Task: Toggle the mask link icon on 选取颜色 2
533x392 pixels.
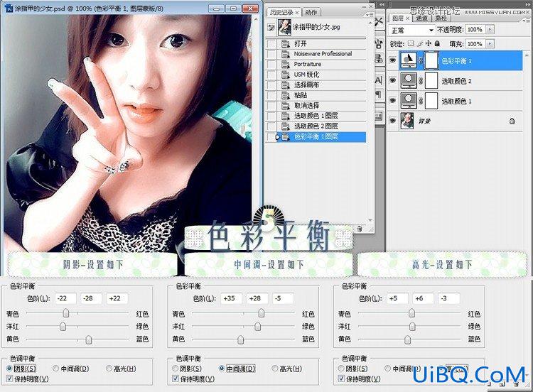Action: [x=421, y=81]
